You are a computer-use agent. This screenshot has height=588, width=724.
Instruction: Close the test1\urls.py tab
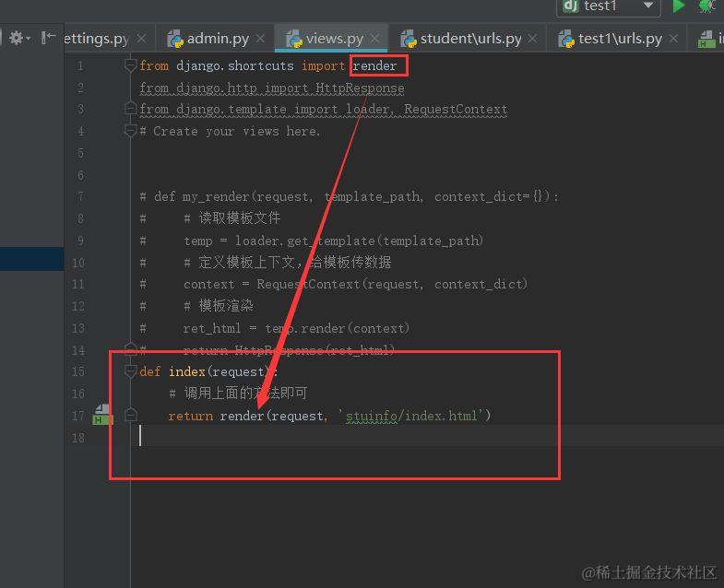[673, 39]
